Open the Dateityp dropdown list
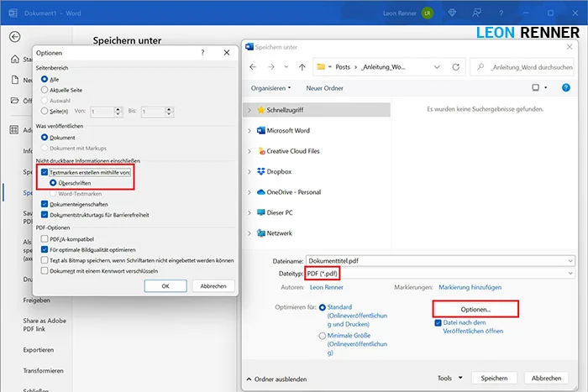This screenshot has height=392, width=588. click(570, 274)
